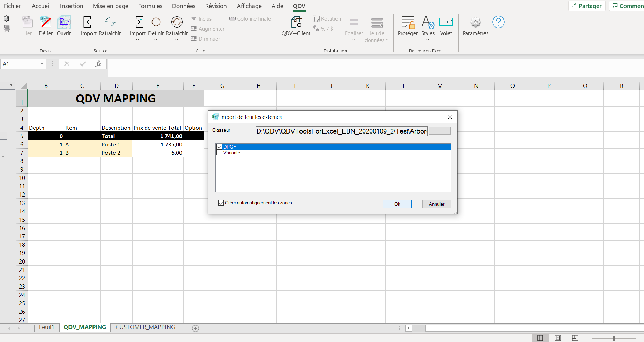Click the insert function fx icon
The width and height of the screenshot is (644, 342).
[x=98, y=64]
